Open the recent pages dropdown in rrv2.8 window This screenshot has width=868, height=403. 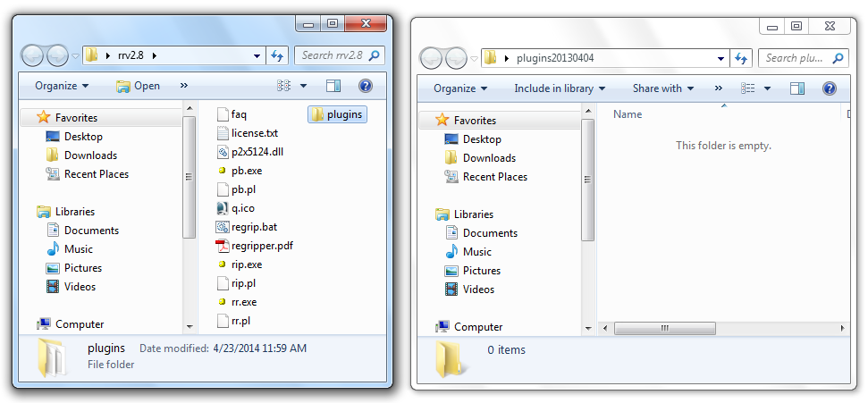[75, 56]
